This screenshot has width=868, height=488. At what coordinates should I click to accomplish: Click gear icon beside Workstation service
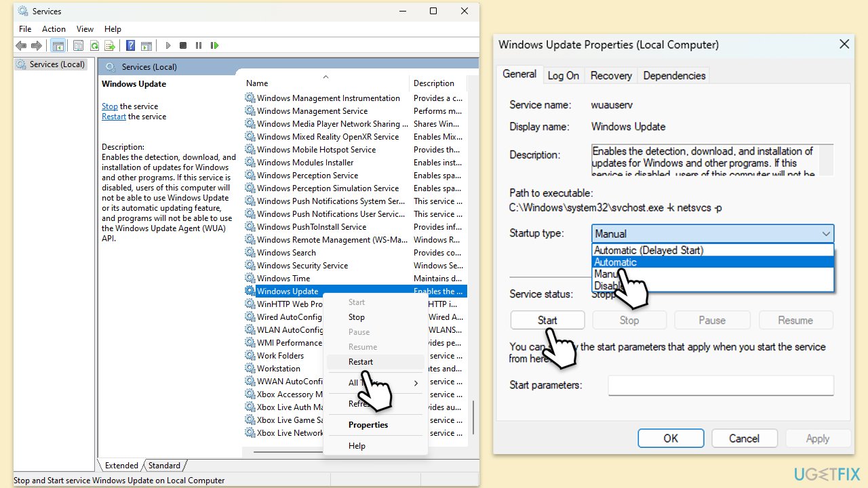250,368
